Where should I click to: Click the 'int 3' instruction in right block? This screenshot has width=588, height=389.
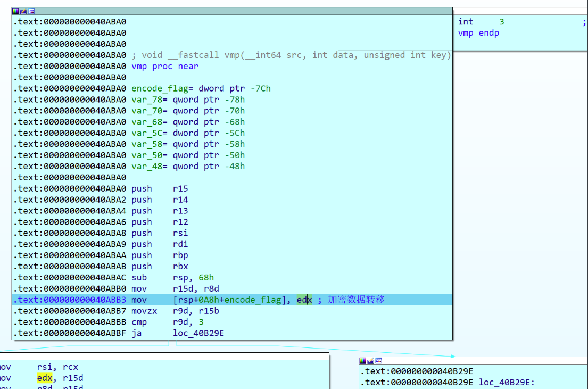tap(481, 22)
